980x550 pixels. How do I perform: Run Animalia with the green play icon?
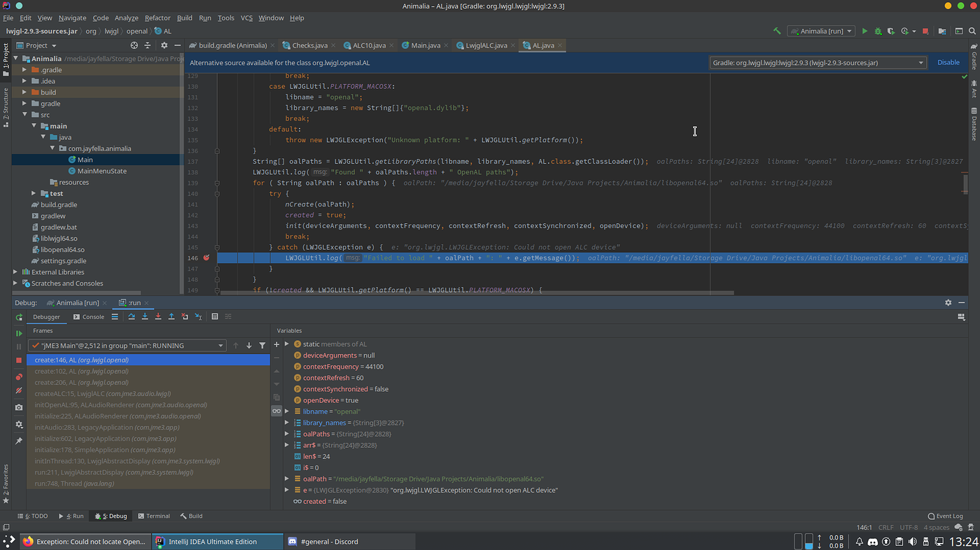[864, 31]
